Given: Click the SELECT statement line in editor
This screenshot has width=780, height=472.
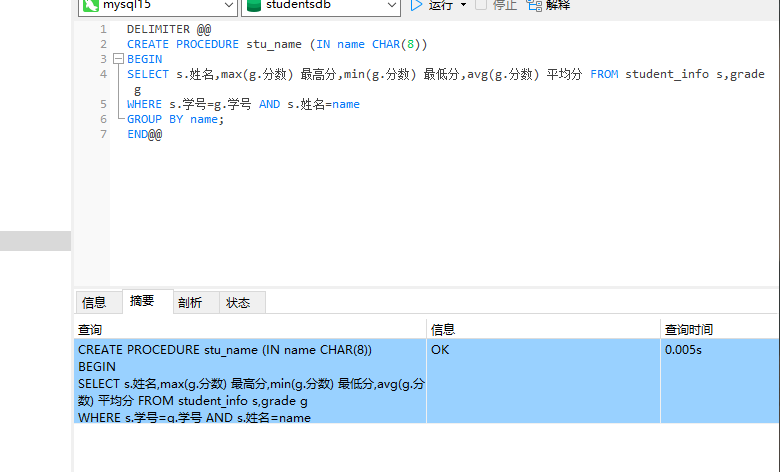Looking at the screenshot, I should 446,82.
